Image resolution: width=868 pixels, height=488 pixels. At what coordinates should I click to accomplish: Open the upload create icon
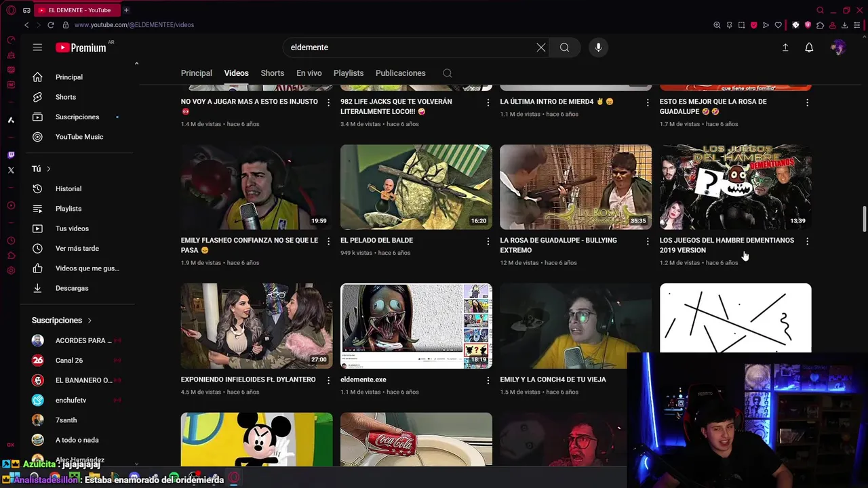tap(785, 47)
